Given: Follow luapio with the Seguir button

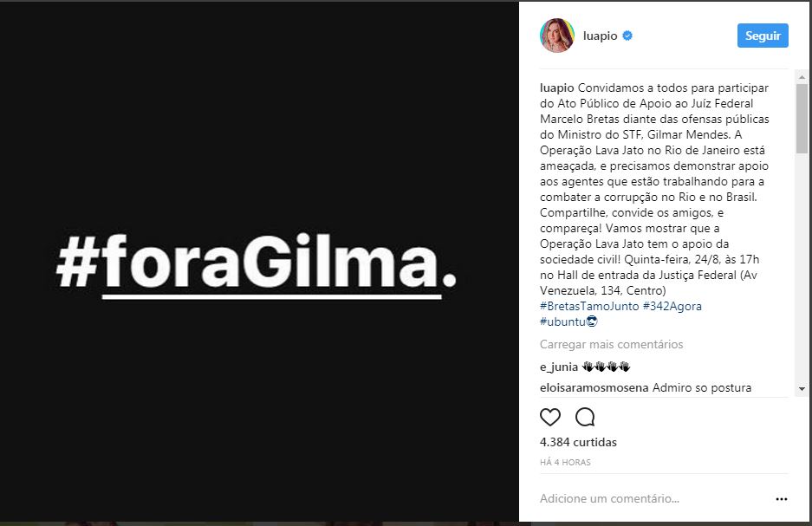Looking at the screenshot, I should [763, 36].
